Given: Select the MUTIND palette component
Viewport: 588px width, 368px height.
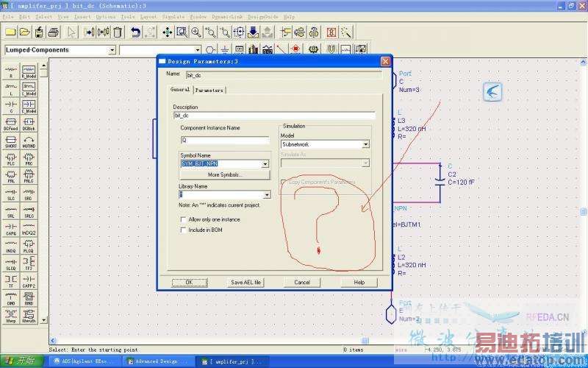Looking at the screenshot, I should point(29,141).
